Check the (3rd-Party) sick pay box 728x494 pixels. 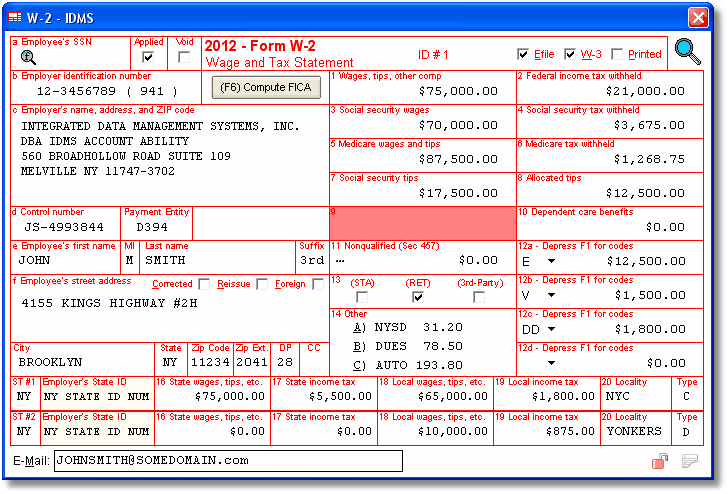pos(479,297)
